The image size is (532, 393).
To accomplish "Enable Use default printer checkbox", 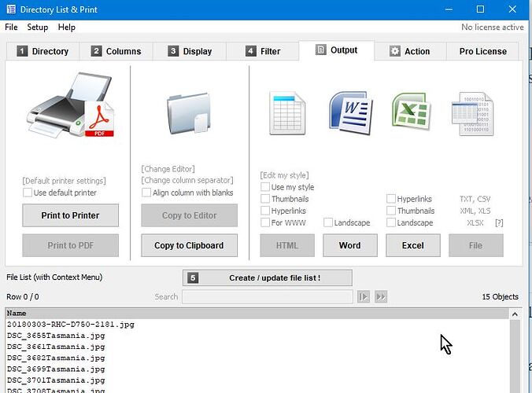I will 28,193.
